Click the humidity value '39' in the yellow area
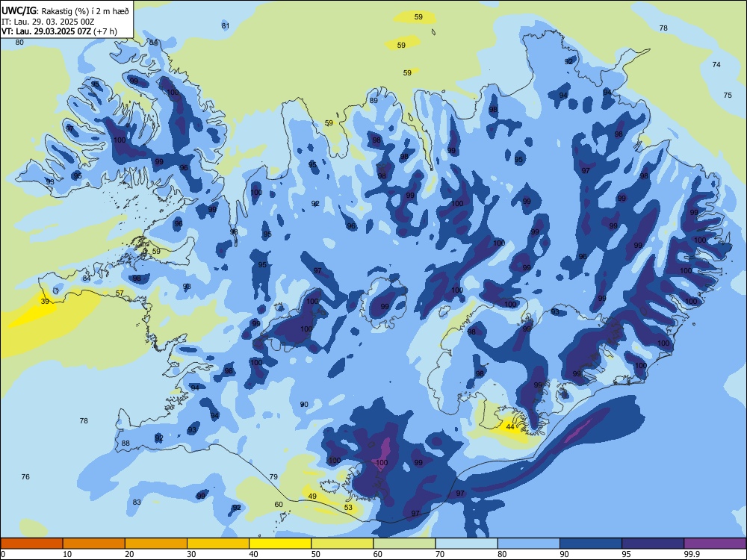This screenshot has height=560, width=747. 45,302
